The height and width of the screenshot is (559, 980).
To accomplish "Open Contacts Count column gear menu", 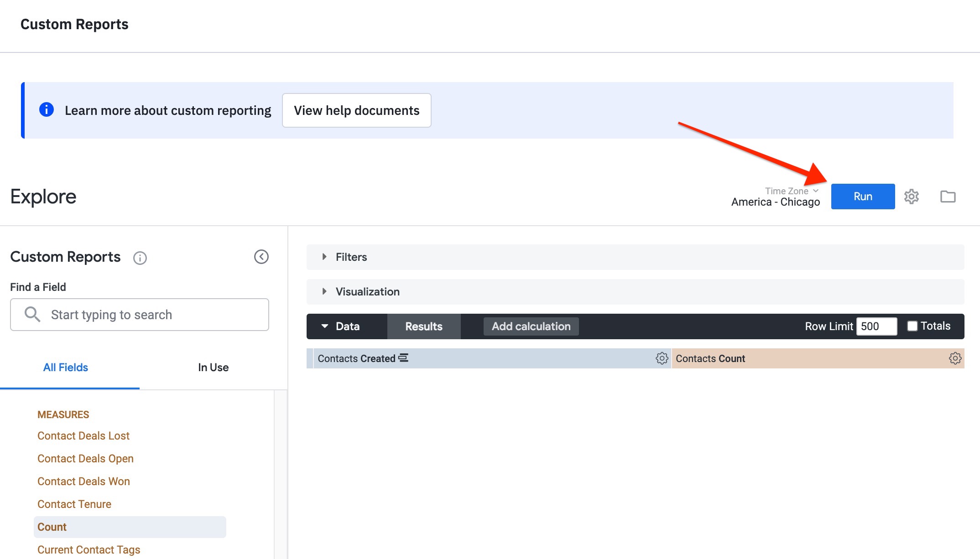I will [x=955, y=358].
